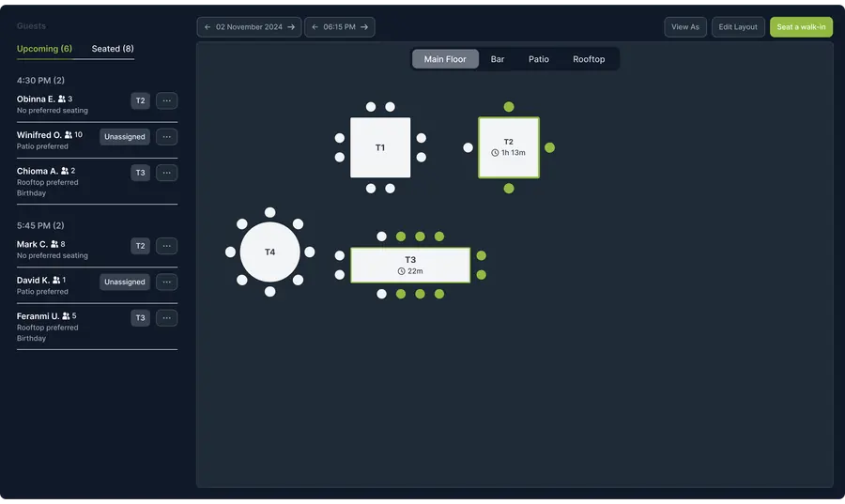
Task: Switch to Seated (8) guests tab
Action: click(113, 49)
